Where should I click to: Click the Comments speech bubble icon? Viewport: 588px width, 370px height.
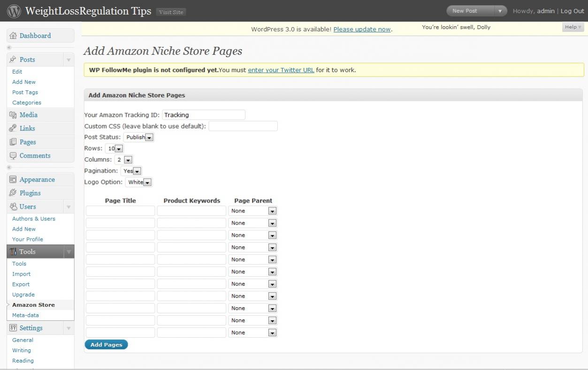tap(13, 156)
